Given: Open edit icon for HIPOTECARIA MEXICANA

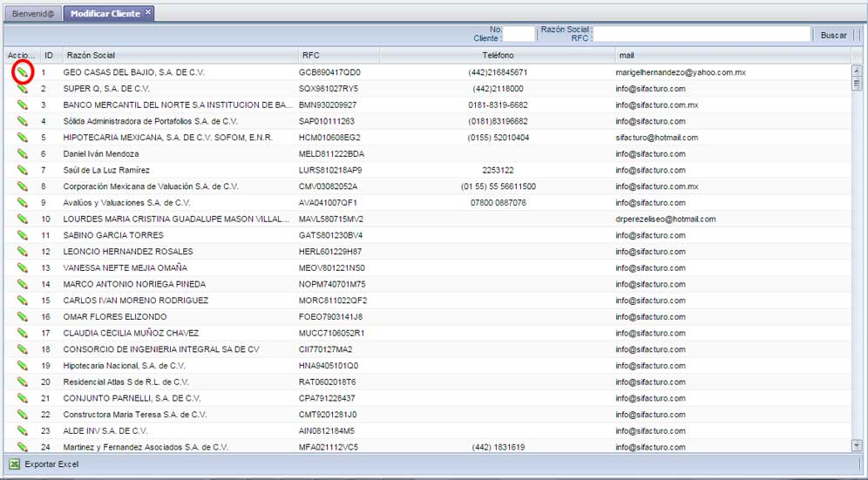Looking at the screenshot, I should pyautogui.click(x=23, y=138).
